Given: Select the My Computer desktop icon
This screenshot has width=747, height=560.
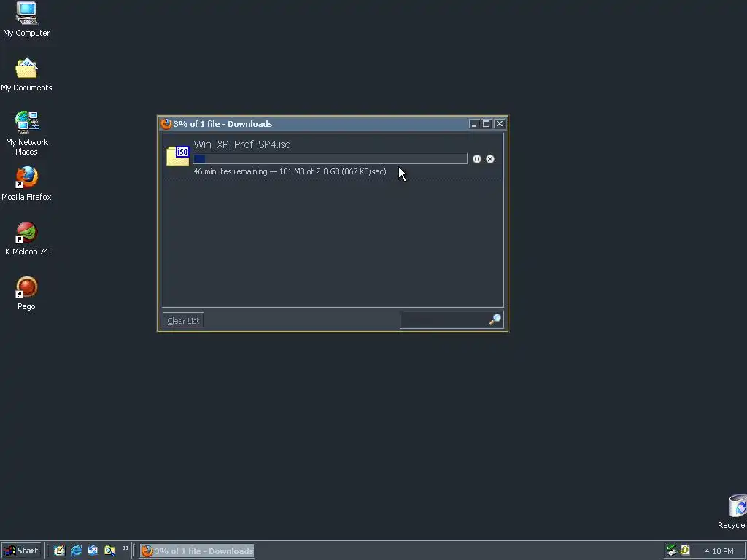Looking at the screenshot, I should tap(26, 20).
